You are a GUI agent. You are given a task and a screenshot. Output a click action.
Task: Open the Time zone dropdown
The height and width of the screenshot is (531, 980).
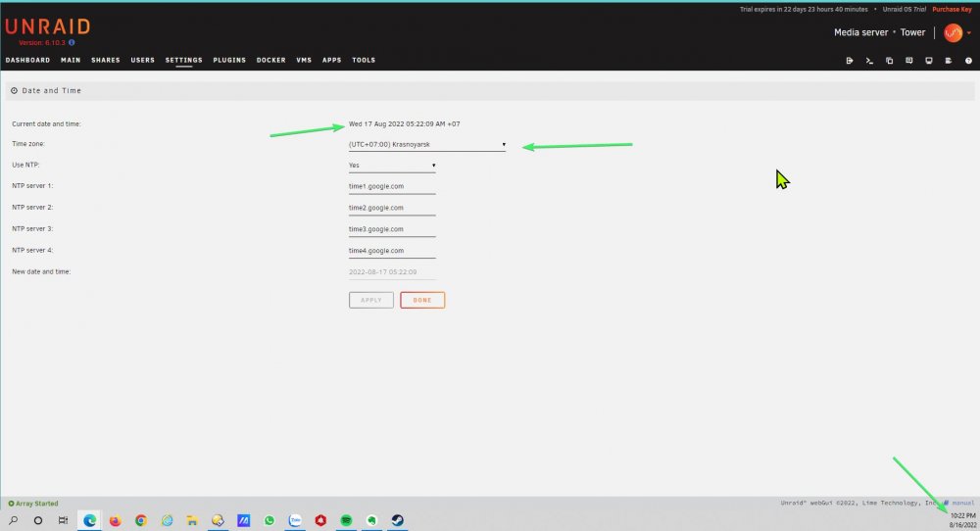click(427, 144)
